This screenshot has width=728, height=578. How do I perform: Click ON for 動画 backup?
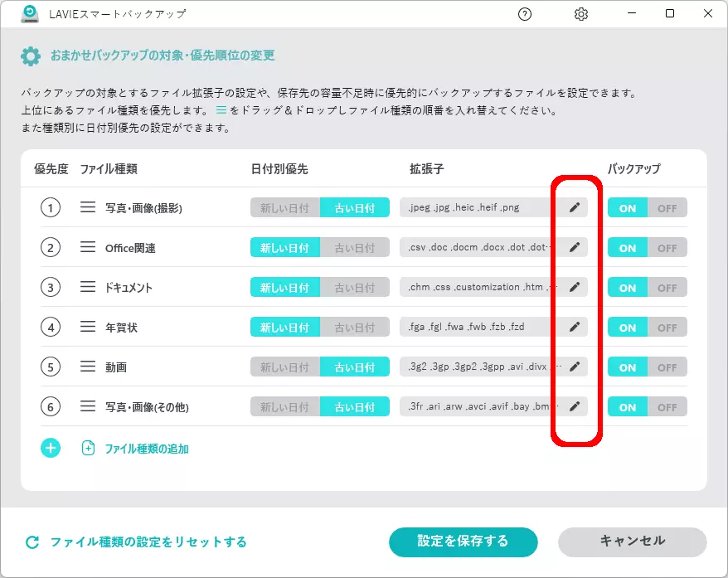(x=628, y=367)
